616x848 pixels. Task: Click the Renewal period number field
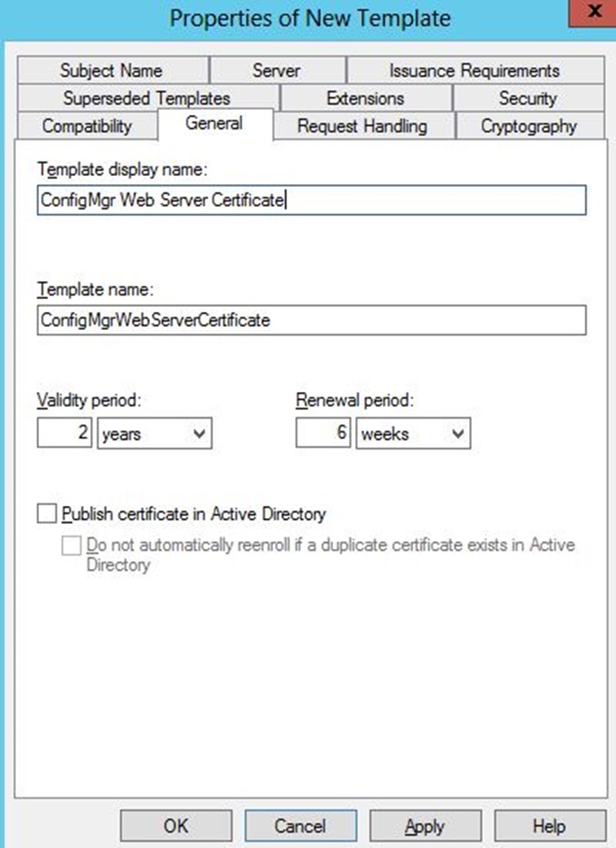(323, 433)
